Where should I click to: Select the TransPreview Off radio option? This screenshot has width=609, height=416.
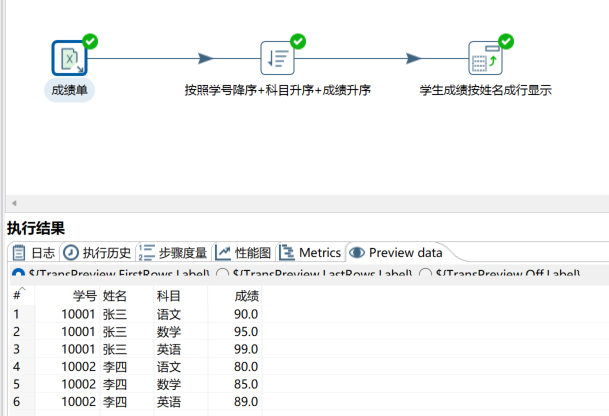click(x=426, y=274)
